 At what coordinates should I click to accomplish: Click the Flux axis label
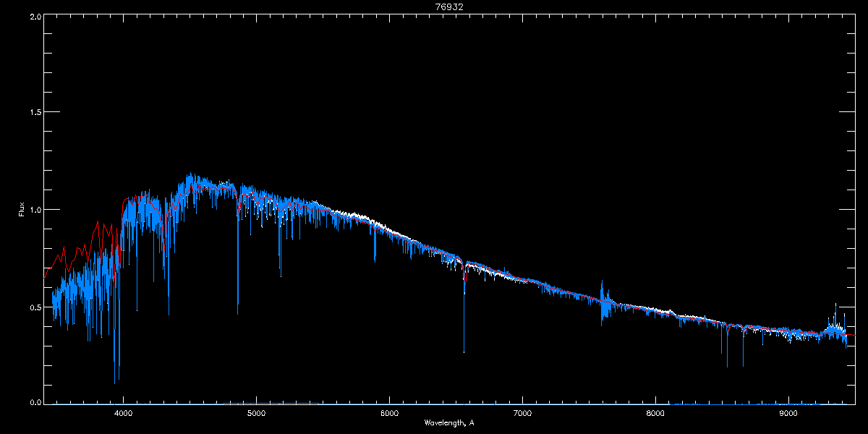tap(21, 209)
